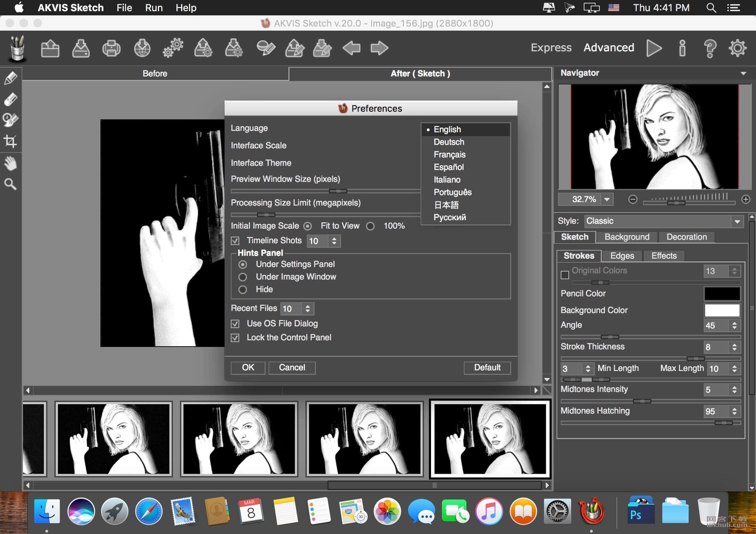Viewport: 756px width, 534px height.
Task: Select Fit to View radio button
Action: (308, 226)
